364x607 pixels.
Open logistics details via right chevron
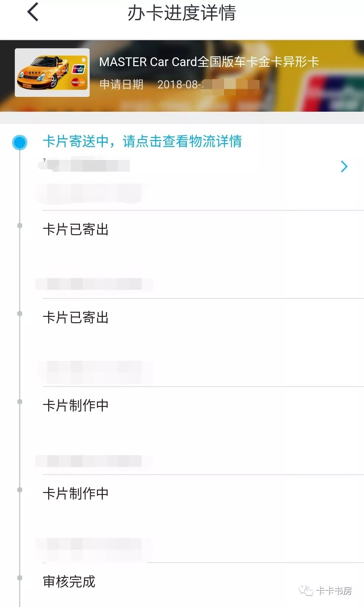coord(344,166)
